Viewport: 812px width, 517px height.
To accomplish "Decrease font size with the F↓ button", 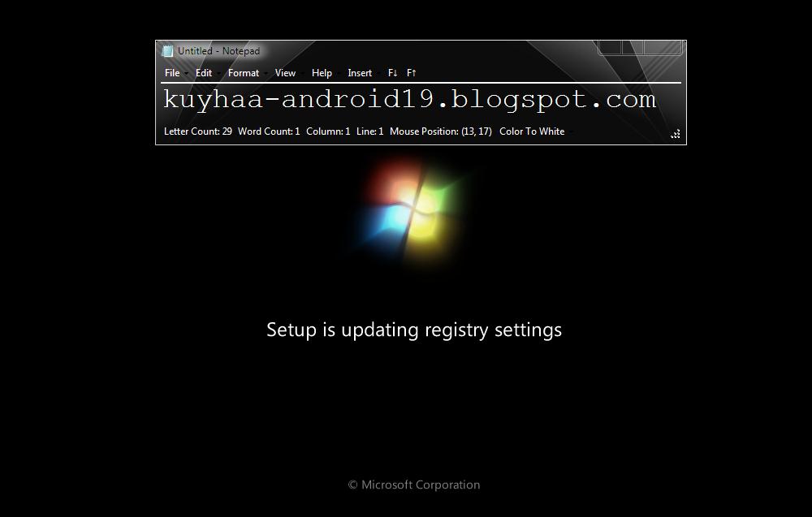I will click(x=392, y=73).
